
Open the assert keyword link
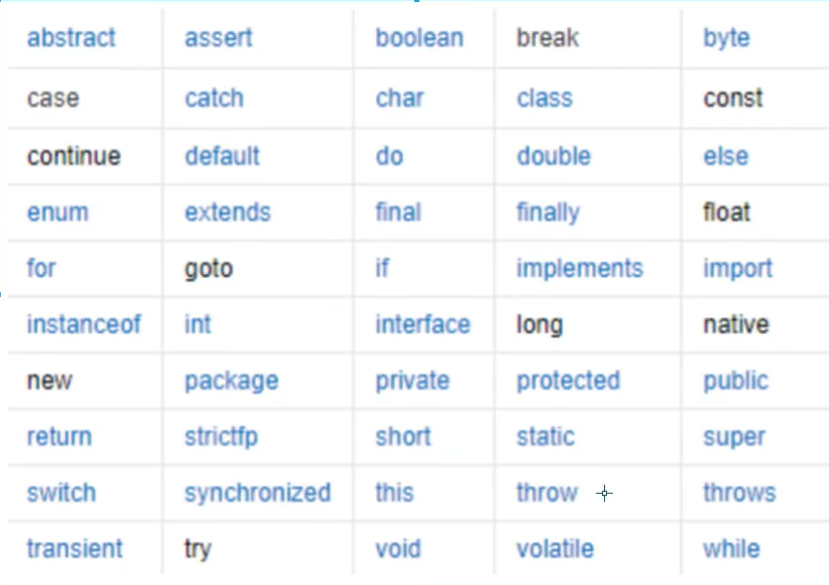tap(218, 38)
